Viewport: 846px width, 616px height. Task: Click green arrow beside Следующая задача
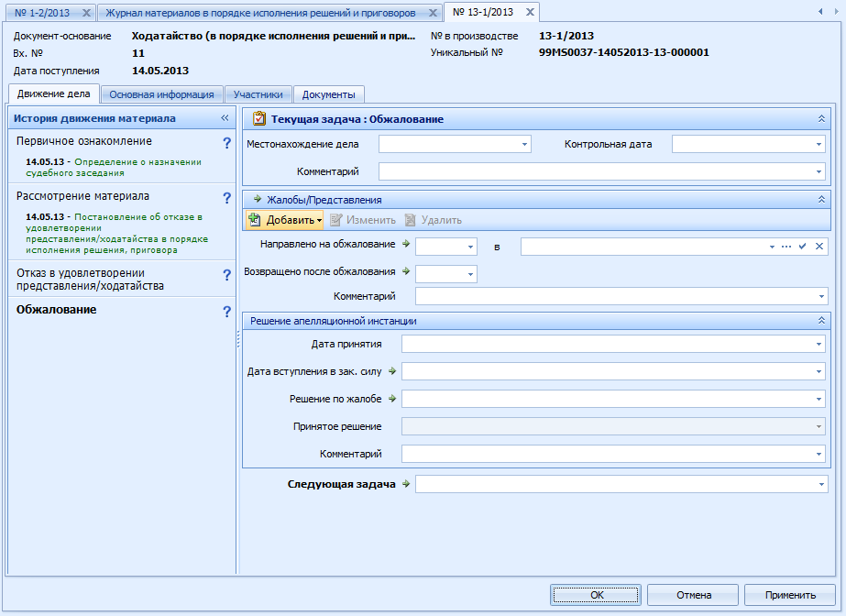pyautogui.click(x=406, y=484)
